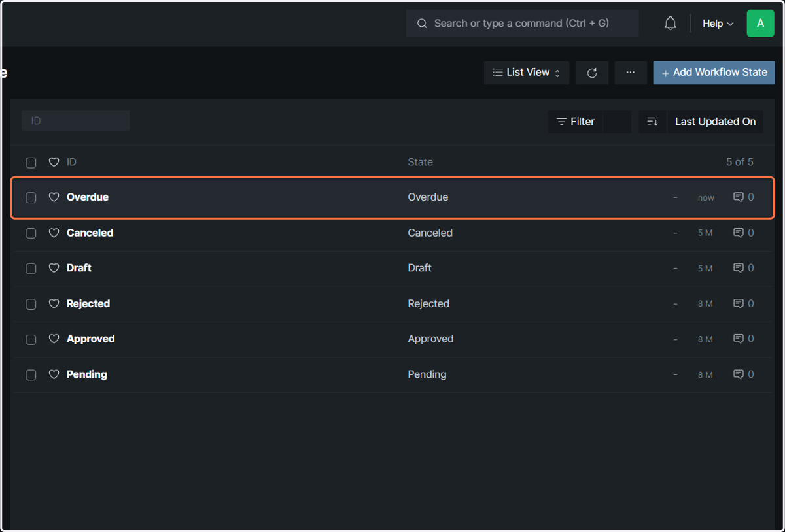This screenshot has width=785, height=532.
Task: Open comments icon on Pending row
Action: tap(738, 374)
